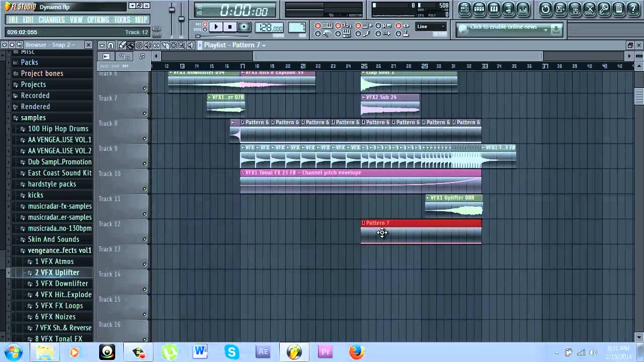This screenshot has width=644, height=362.
Task: Toggle typing keyboard to piano switch
Action: point(318,26)
